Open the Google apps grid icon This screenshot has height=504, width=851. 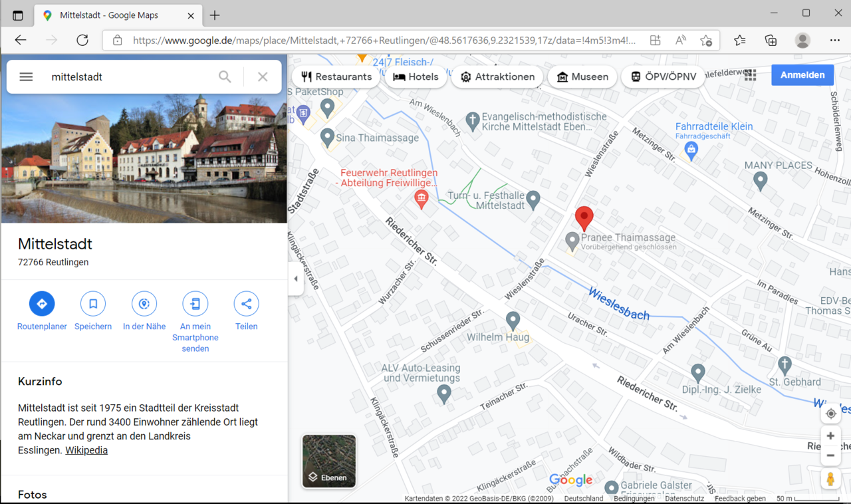tap(751, 75)
